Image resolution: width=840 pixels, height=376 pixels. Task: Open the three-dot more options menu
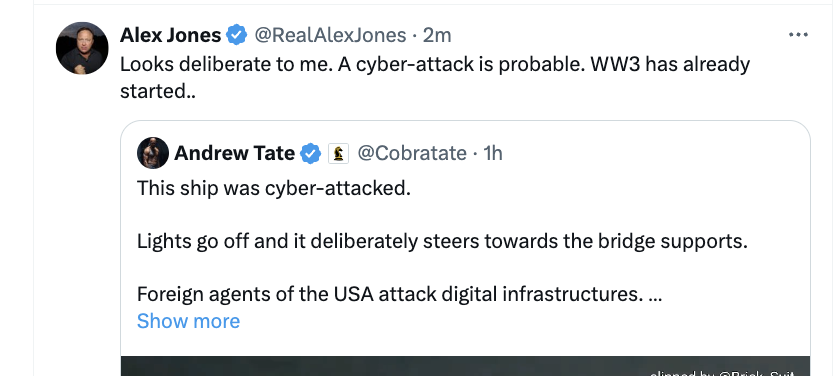click(x=798, y=35)
